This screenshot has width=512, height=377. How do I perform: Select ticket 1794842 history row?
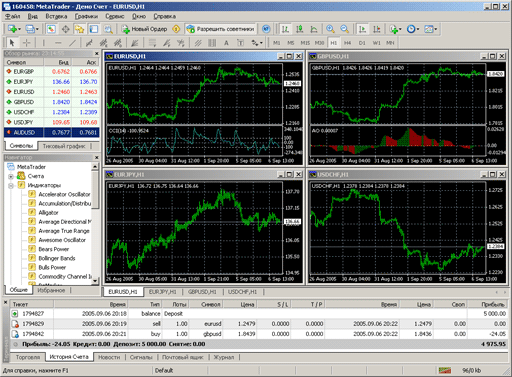point(259,334)
